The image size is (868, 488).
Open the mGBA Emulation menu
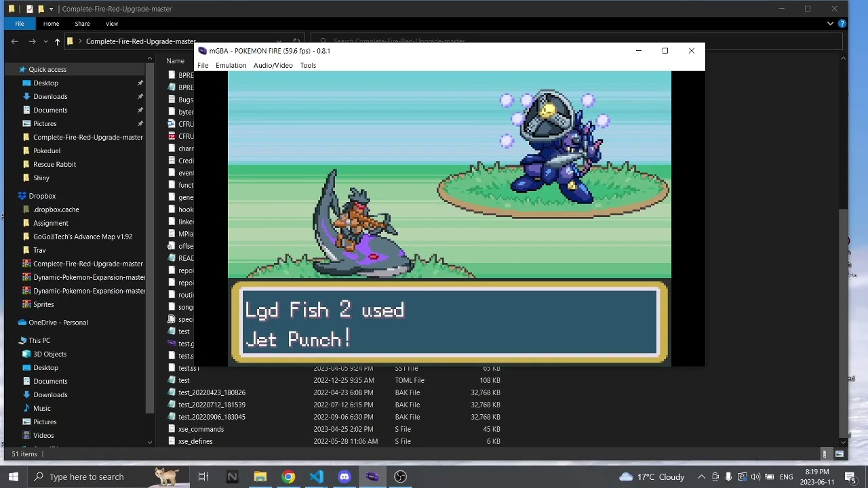pos(231,65)
